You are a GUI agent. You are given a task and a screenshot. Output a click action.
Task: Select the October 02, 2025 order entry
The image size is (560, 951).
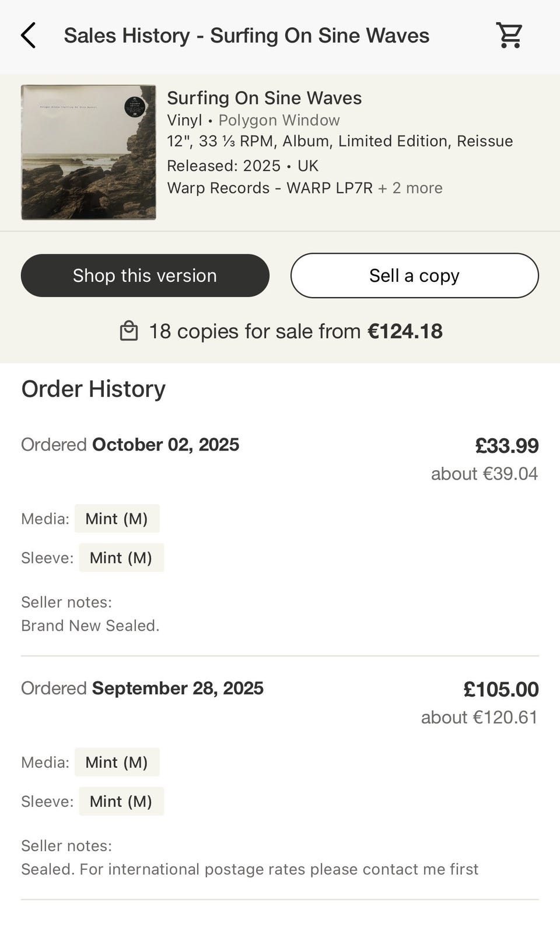pos(165,445)
